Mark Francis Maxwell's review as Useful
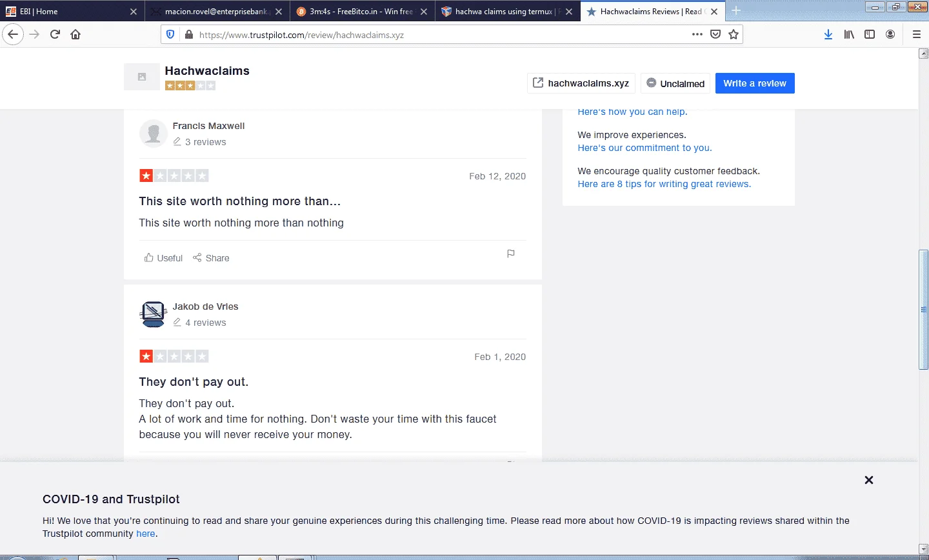The width and height of the screenshot is (929, 560). [x=163, y=258]
